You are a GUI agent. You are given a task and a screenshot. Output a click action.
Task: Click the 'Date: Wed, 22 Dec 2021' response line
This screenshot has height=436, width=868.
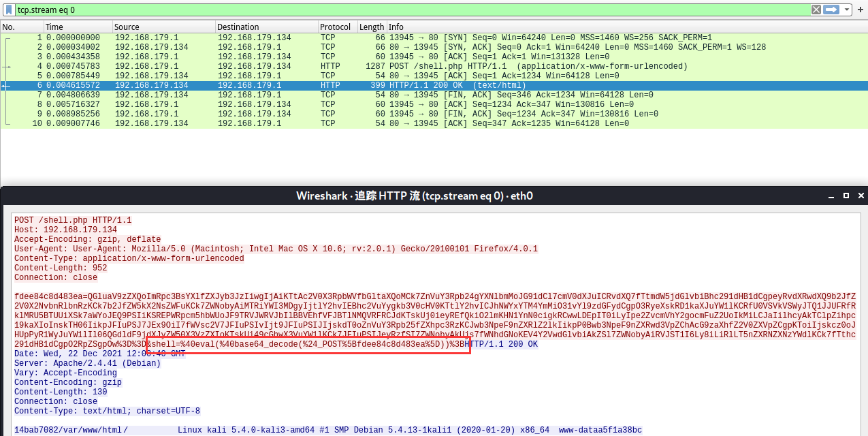[100, 354]
